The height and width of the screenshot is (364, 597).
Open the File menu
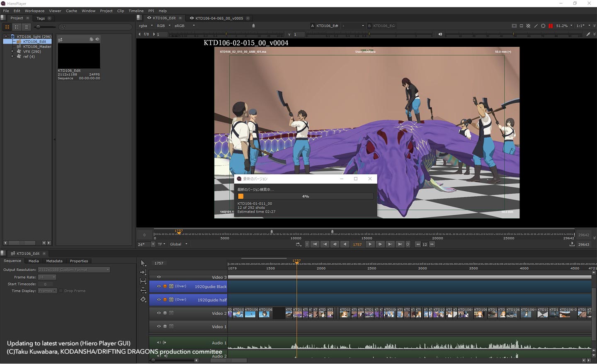click(x=6, y=11)
